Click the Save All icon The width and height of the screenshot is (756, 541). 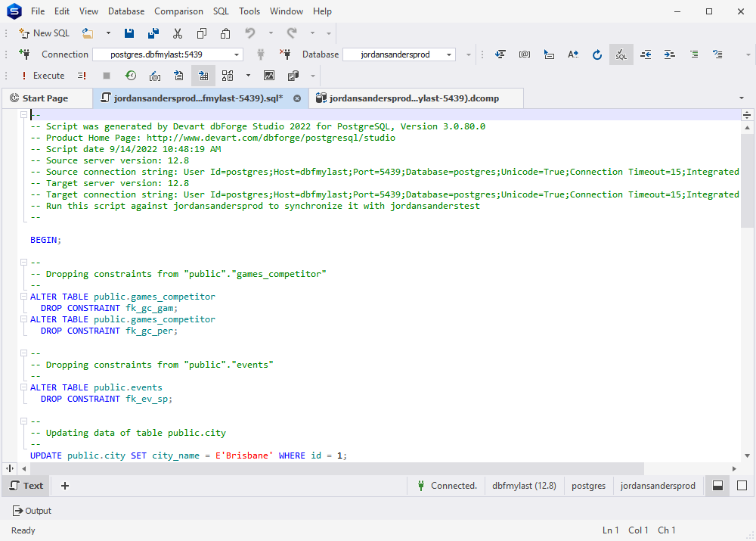tap(153, 33)
